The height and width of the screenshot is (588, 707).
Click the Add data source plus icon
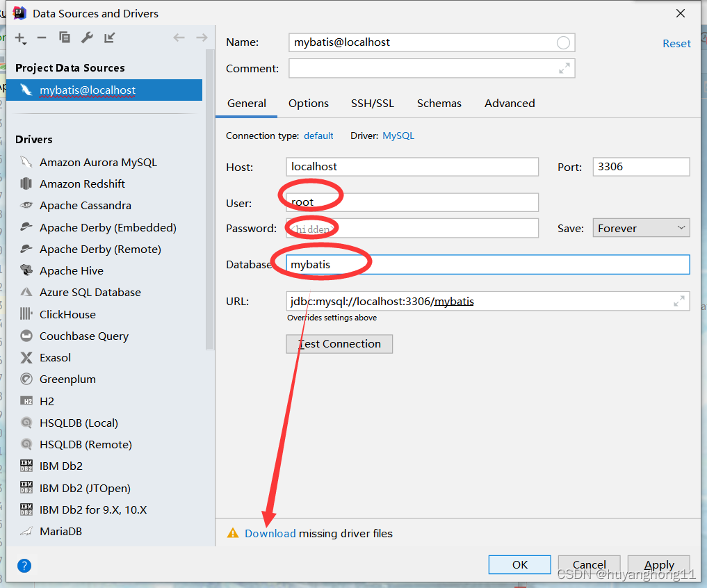coord(21,38)
